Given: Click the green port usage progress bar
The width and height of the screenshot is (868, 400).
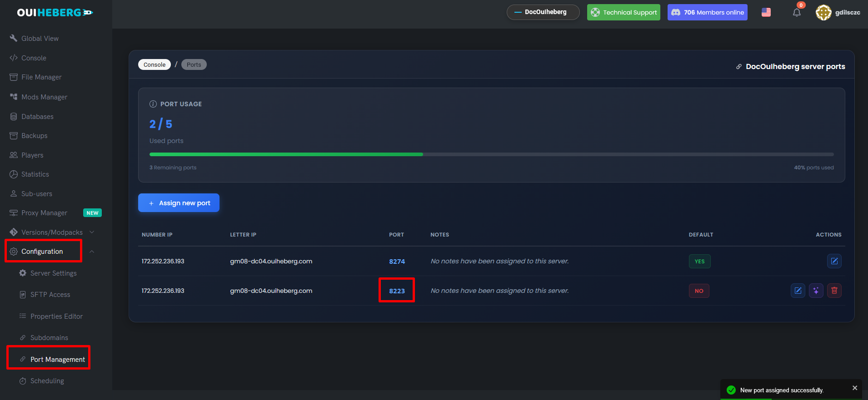Looking at the screenshot, I should pos(286,154).
